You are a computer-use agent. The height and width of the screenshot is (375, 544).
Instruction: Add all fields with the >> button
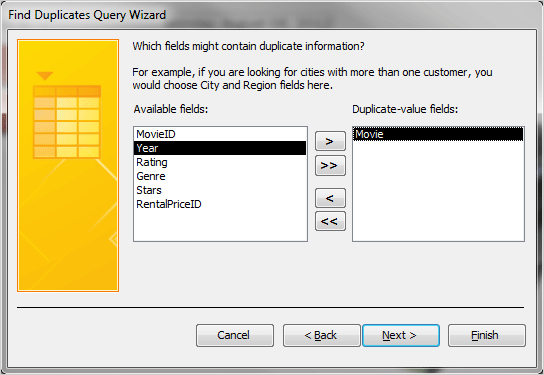[330, 165]
